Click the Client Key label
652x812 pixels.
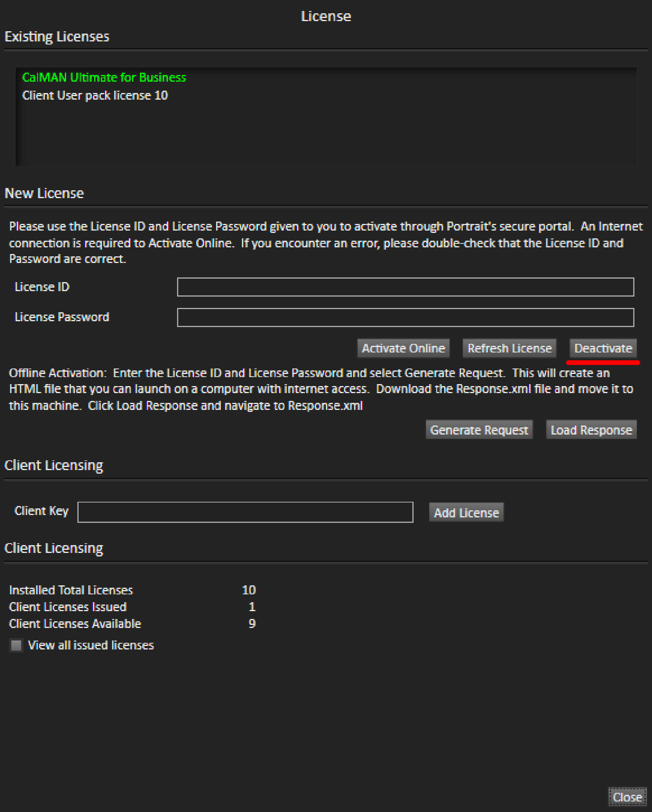tap(41, 511)
